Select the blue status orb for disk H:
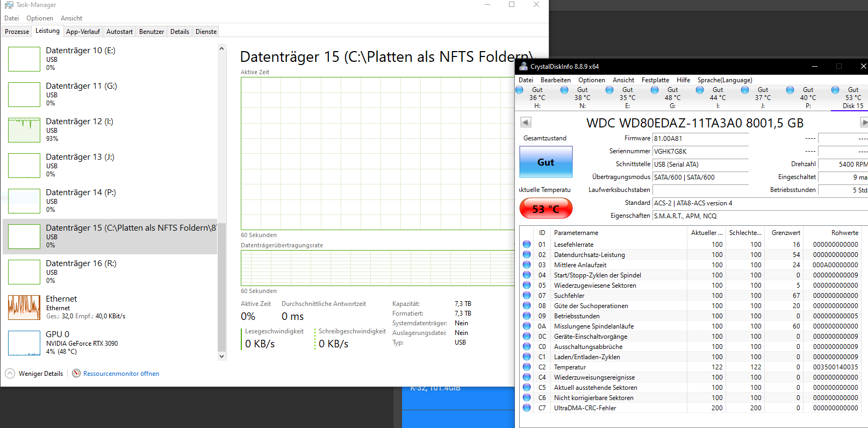The image size is (868, 428). [x=519, y=90]
